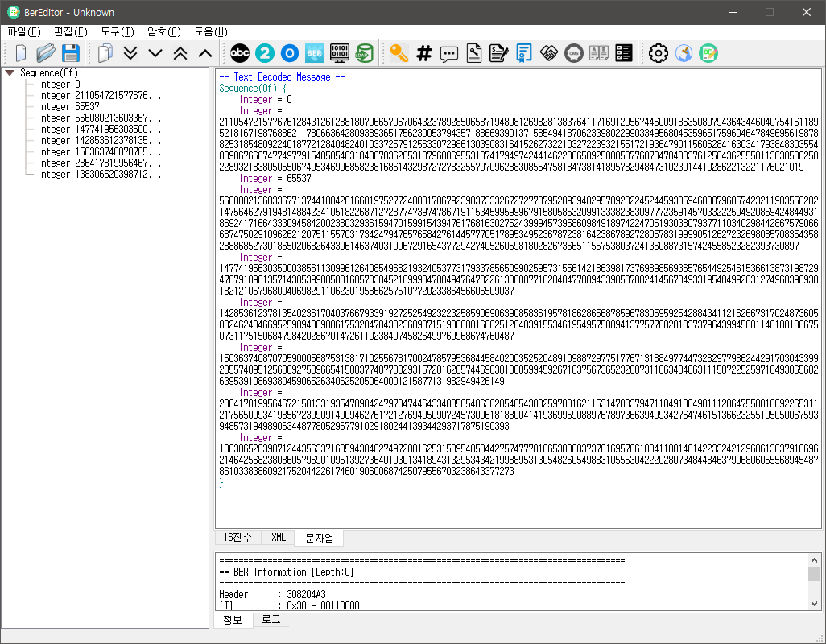Select tree item 'Integer 211054721577676...'
826x644 pixels.
[100, 95]
